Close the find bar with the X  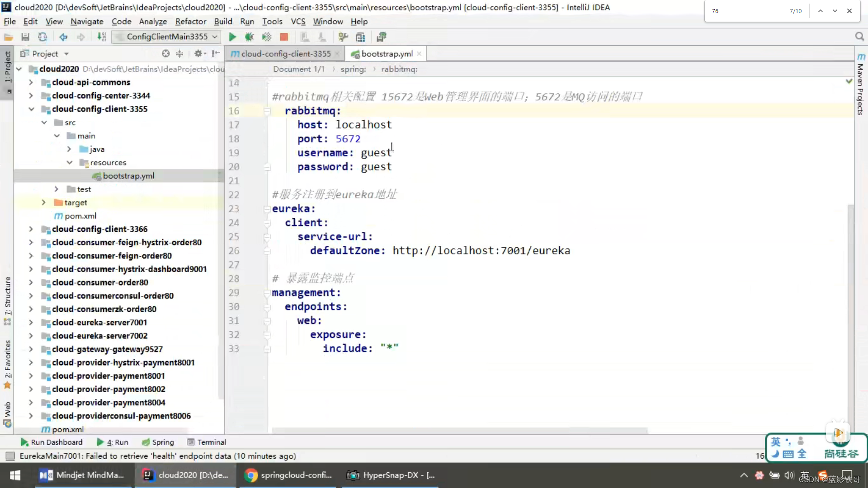(849, 11)
